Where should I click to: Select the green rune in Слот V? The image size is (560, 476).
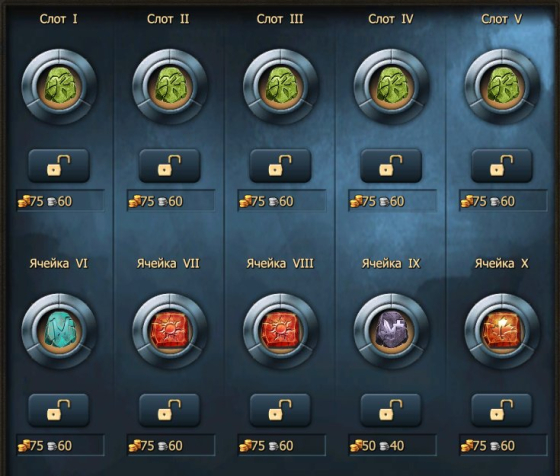click(x=502, y=87)
